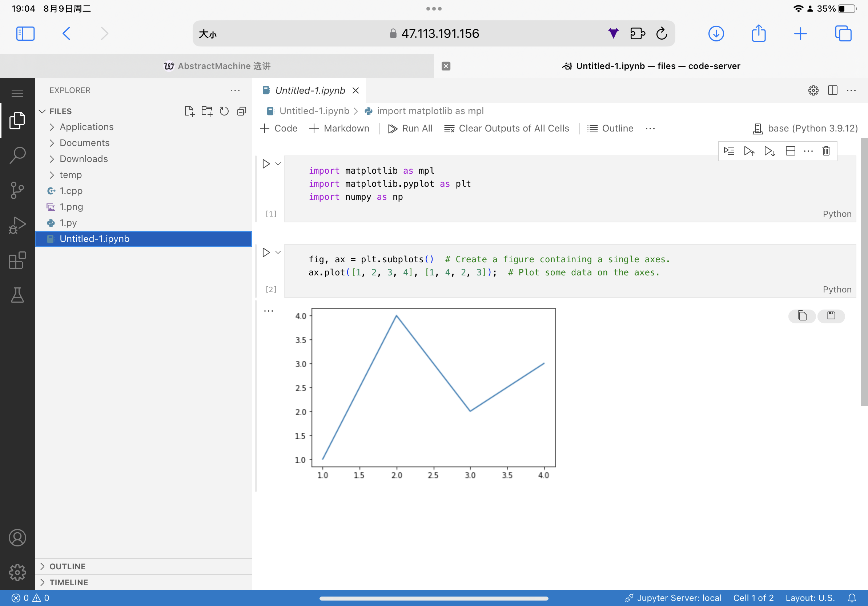Open 1.cpp file

click(x=143, y=191)
